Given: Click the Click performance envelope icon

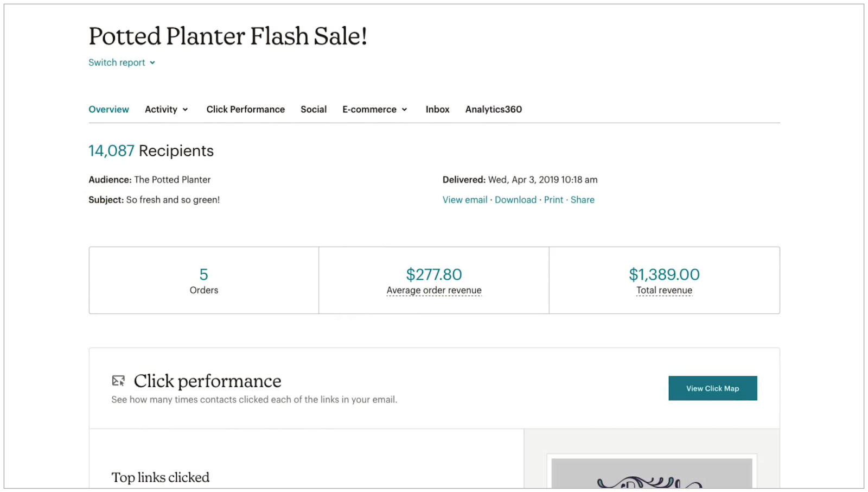Looking at the screenshot, I should [x=118, y=381].
